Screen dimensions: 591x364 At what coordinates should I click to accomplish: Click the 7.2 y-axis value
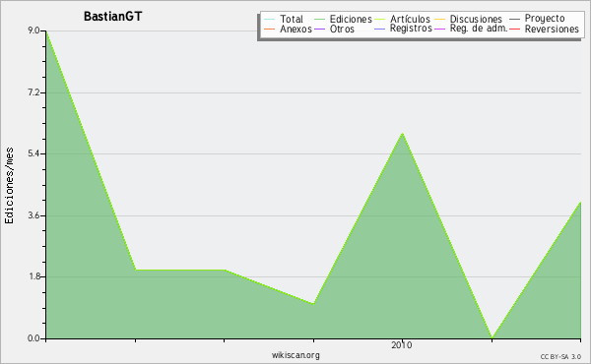click(33, 92)
